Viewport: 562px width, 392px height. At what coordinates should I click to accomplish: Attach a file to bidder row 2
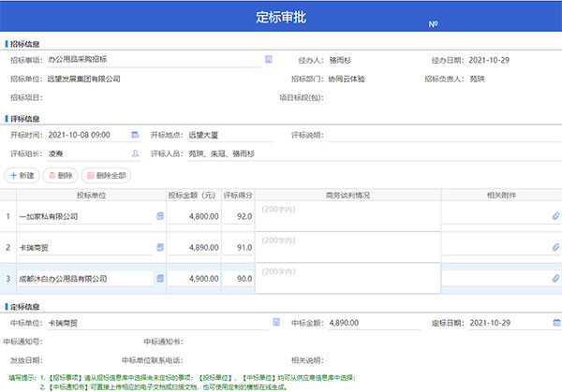(x=555, y=247)
